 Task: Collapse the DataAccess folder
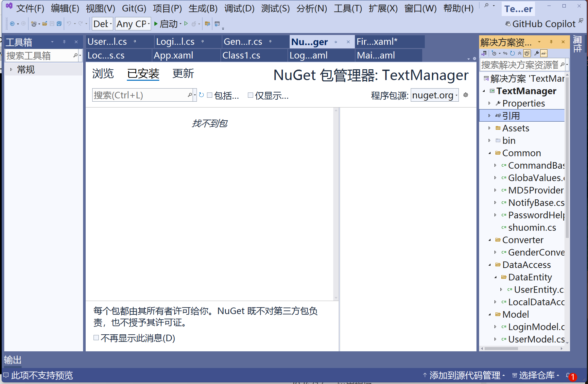point(489,265)
